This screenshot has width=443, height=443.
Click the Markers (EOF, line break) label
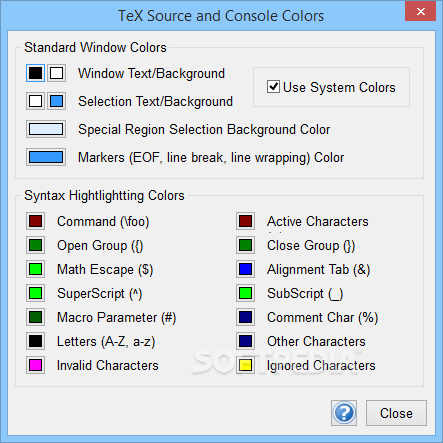(x=211, y=158)
